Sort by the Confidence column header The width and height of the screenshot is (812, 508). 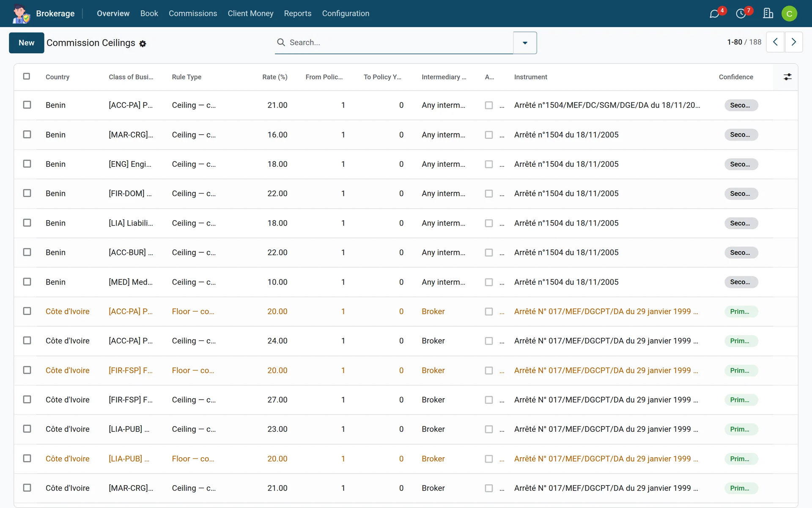click(x=736, y=77)
